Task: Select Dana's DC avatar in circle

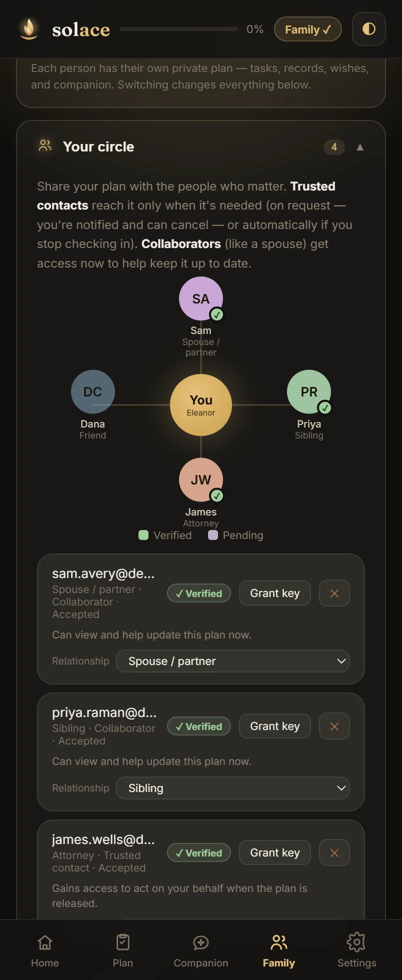Action: [x=93, y=392]
